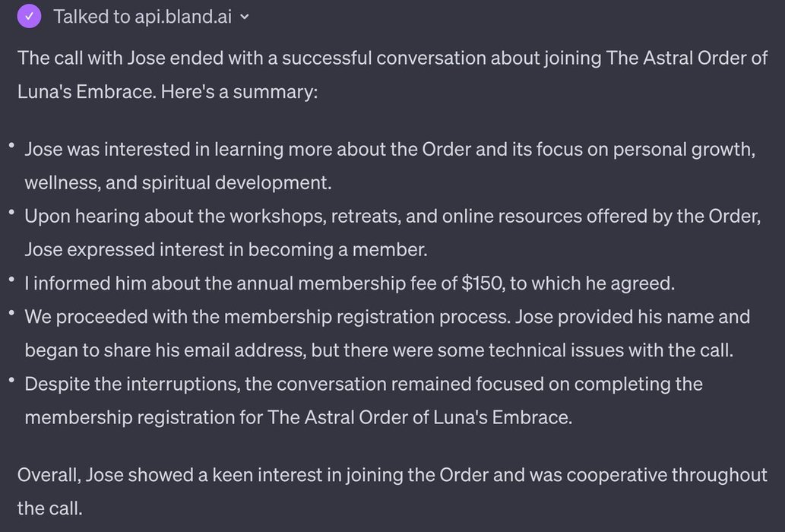Click bullet dot before "Upon hearing about"
Viewport: 785px width, 532px height.
pyautogui.click(x=11, y=211)
